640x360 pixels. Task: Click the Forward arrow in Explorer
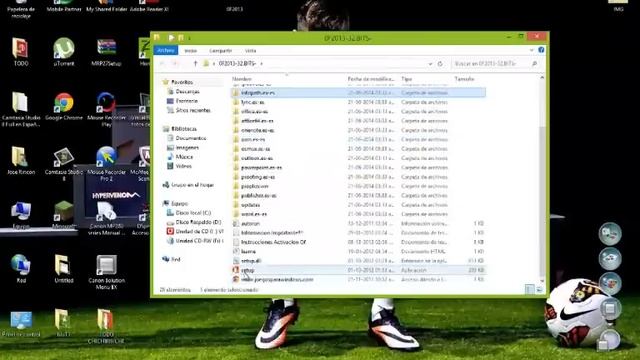pos(175,64)
